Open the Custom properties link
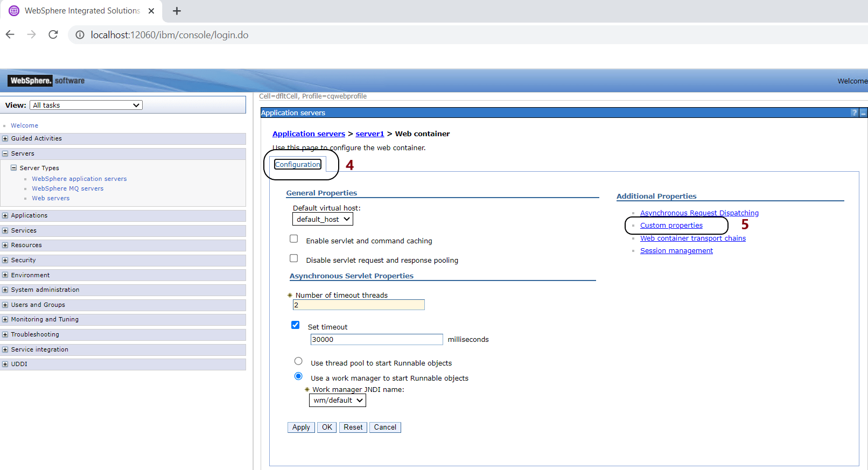868x470 pixels. (671, 226)
